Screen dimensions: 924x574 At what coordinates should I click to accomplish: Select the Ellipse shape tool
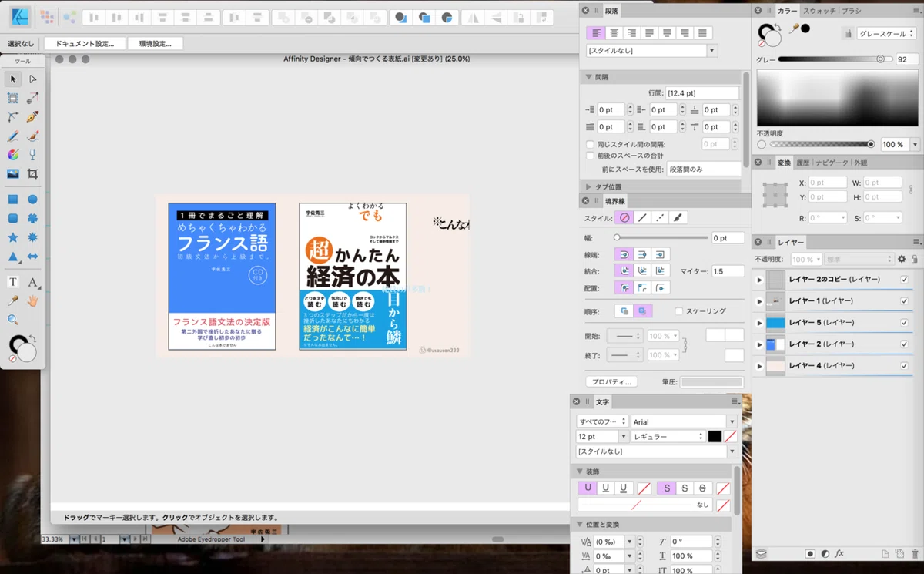click(33, 200)
